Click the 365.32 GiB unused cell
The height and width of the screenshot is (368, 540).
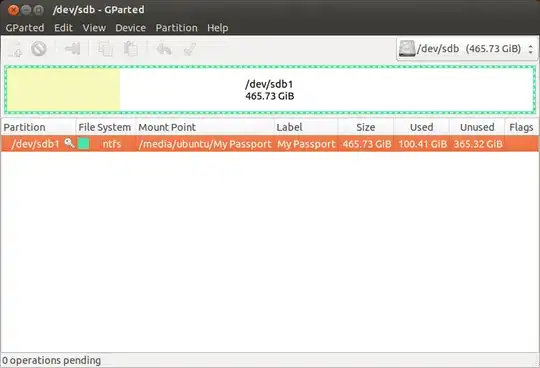(478, 144)
